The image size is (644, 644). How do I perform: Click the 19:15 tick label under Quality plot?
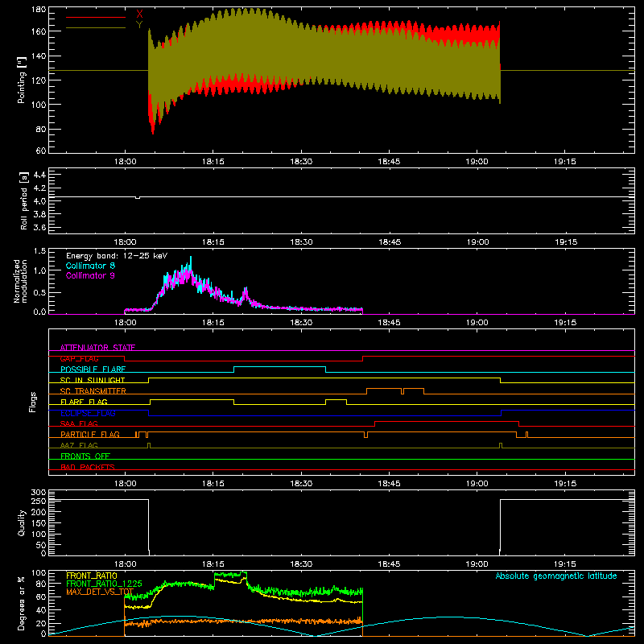tap(565, 564)
